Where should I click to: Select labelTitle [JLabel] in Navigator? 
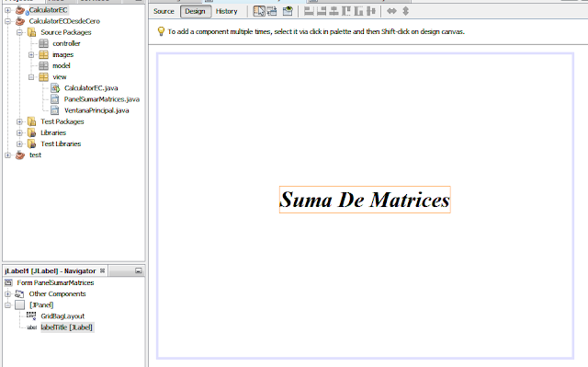coord(67,327)
